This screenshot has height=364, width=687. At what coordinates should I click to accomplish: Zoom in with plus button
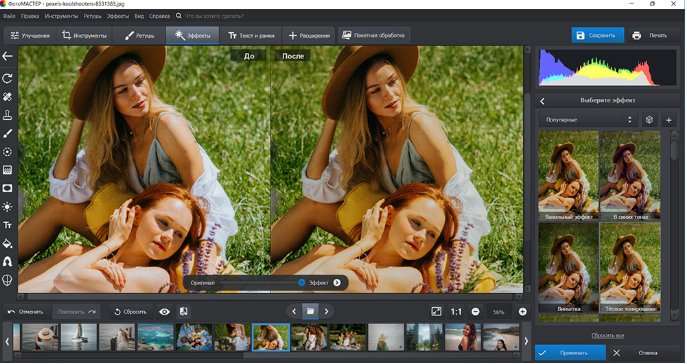click(522, 312)
